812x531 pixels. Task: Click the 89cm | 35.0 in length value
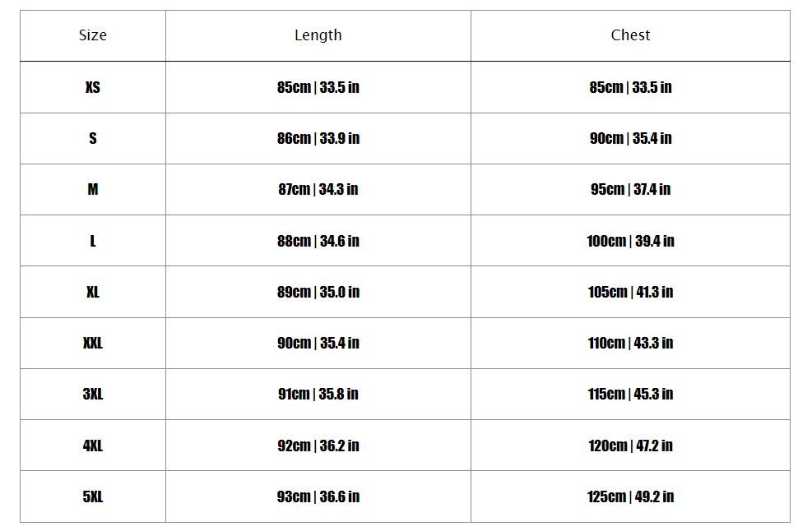click(x=318, y=292)
